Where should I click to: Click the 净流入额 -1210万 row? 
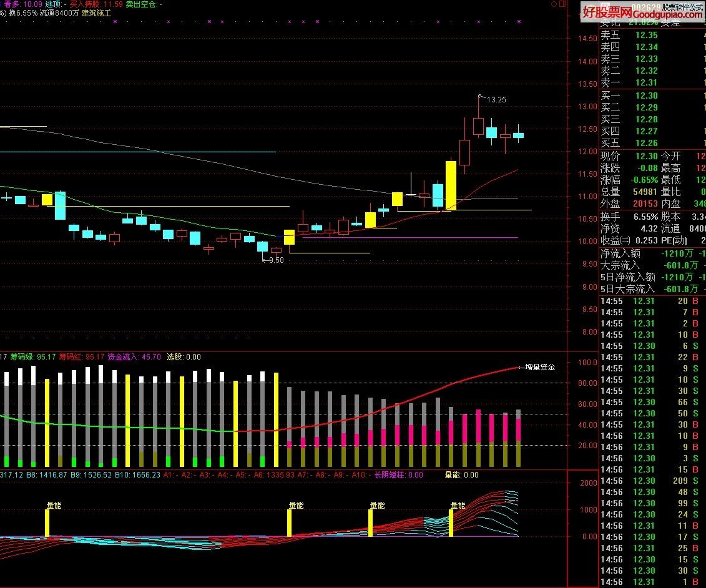click(652, 253)
